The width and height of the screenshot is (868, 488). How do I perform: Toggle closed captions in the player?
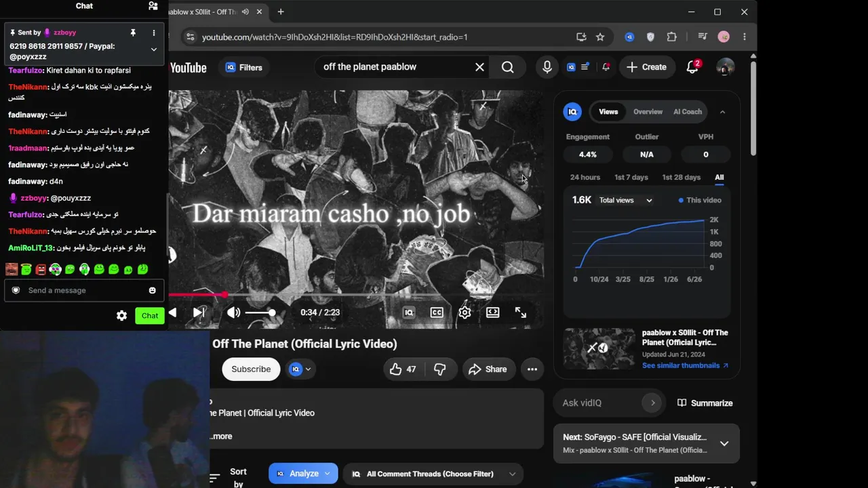tap(437, 312)
